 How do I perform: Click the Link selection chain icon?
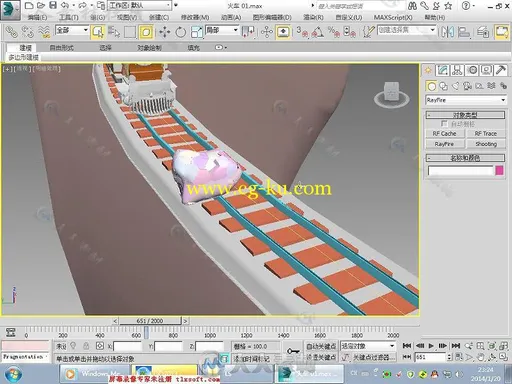[12, 32]
